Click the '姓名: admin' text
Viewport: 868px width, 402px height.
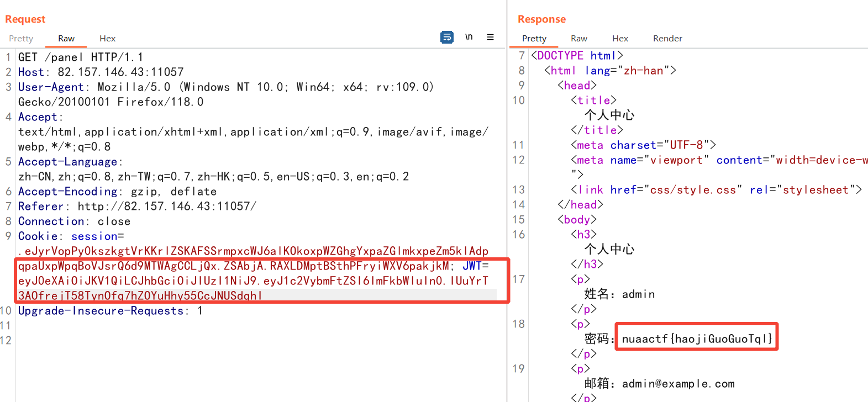619,294
